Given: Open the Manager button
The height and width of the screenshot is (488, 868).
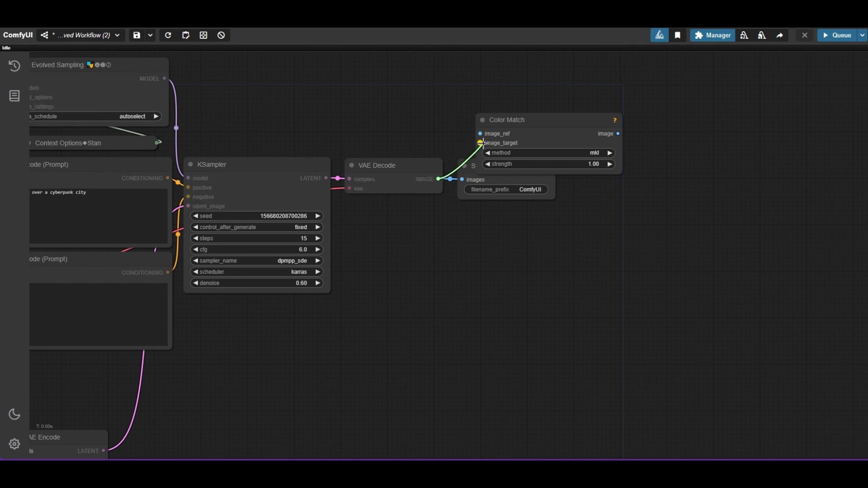Looking at the screenshot, I should tap(712, 35).
